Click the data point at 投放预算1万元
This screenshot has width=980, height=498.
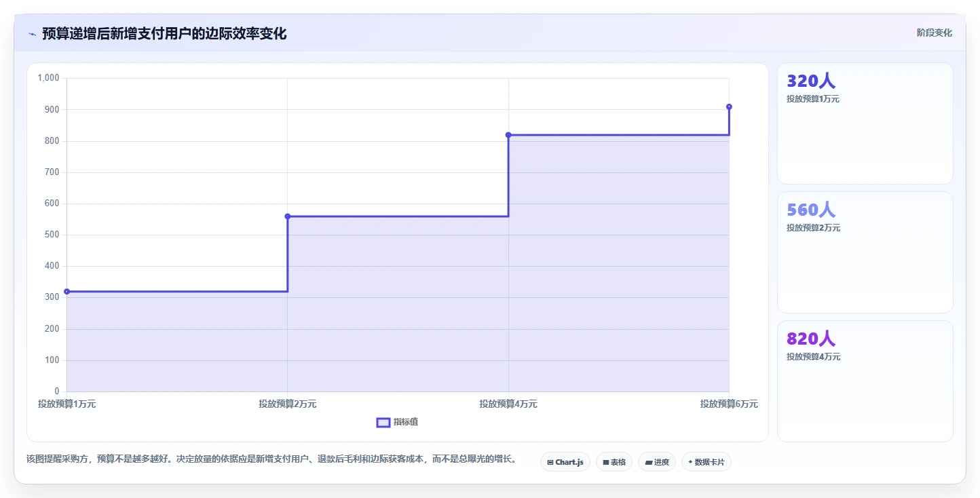pyautogui.click(x=67, y=292)
